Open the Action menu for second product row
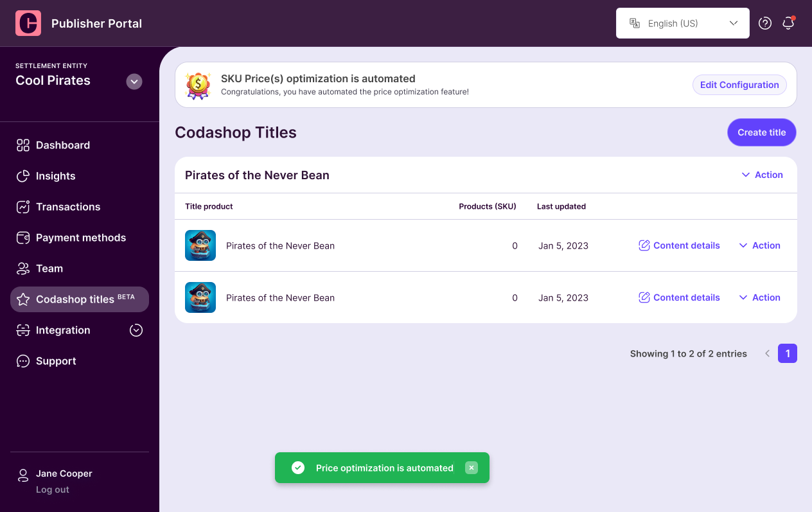Image resolution: width=812 pixels, height=512 pixels. click(x=759, y=297)
